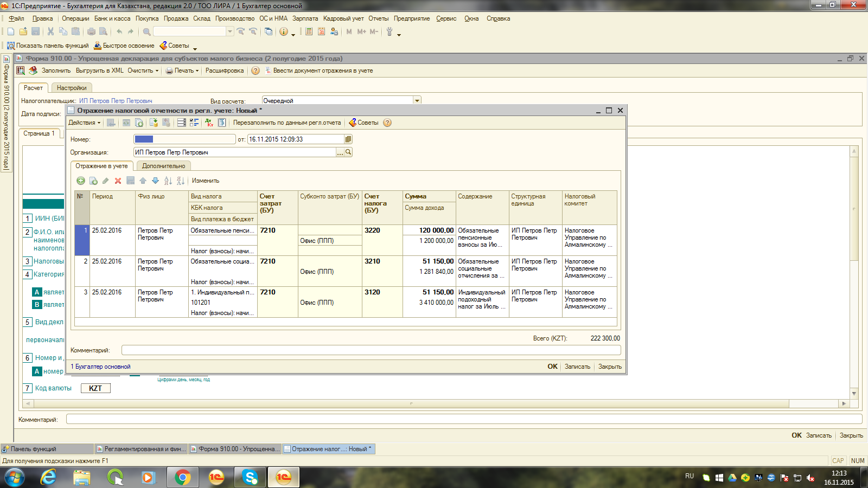Click the windows list icon in main toolbar
This screenshot has height=488, width=868.
tap(269, 31)
